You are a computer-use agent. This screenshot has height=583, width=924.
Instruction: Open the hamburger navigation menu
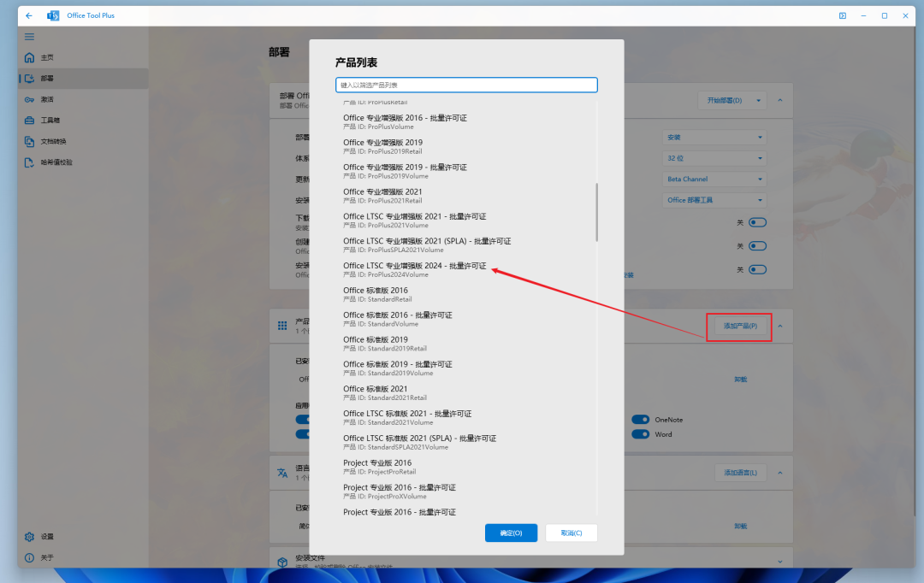tap(29, 37)
